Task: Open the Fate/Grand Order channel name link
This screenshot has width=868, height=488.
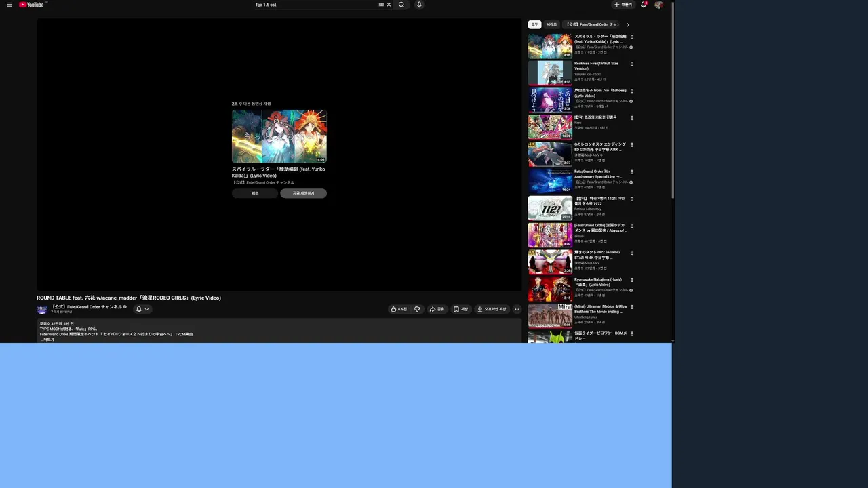Action: [87, 307]
